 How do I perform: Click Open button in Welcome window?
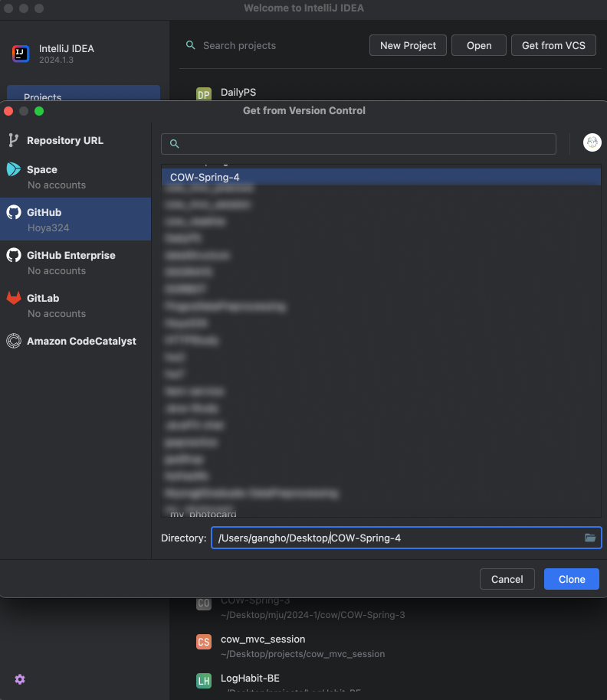[x=479, y=45]
